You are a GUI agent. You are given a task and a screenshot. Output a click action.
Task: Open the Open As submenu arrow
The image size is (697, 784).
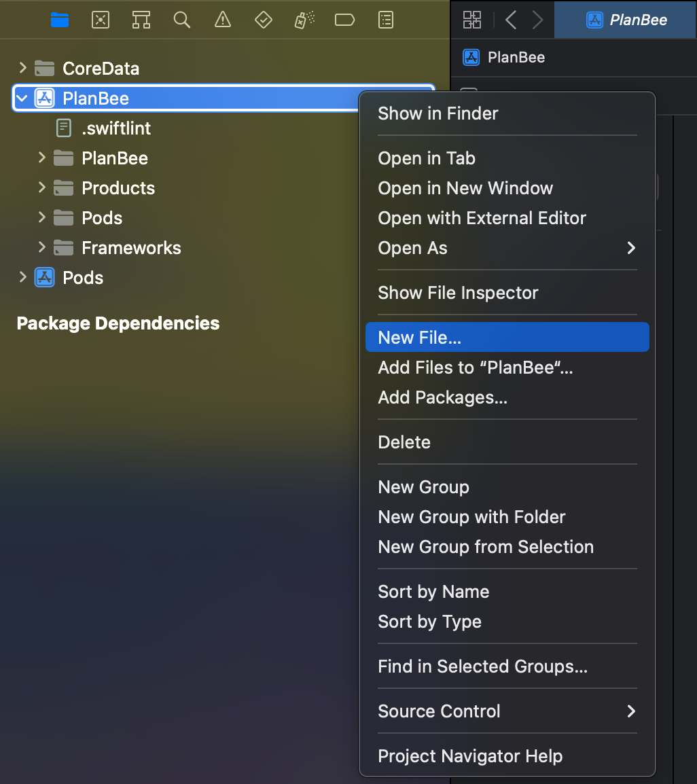[x=631, y=247]
